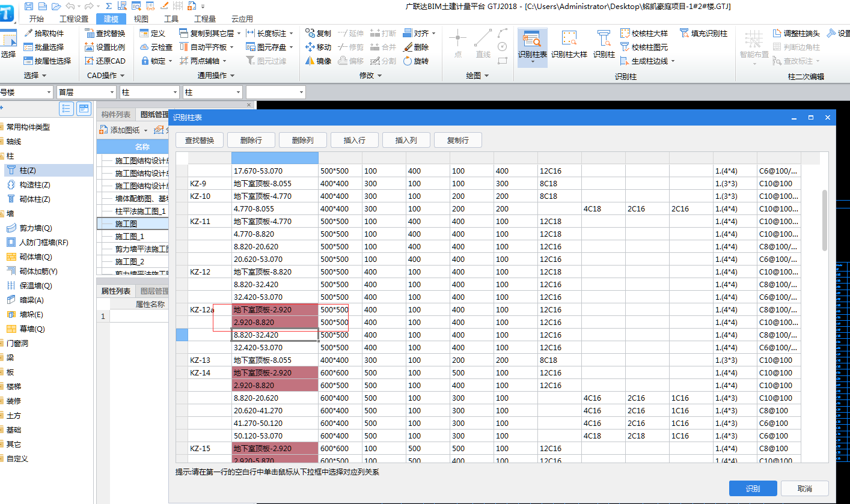
Task: Click 调整柱端头 tool
Action: pyautogui.click(x=795, y=34)
